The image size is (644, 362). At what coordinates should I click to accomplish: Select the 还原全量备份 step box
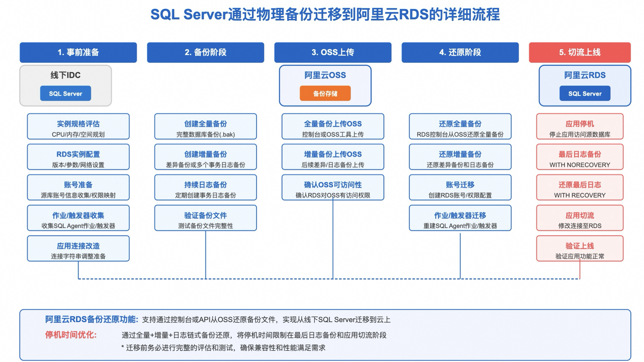460,126
